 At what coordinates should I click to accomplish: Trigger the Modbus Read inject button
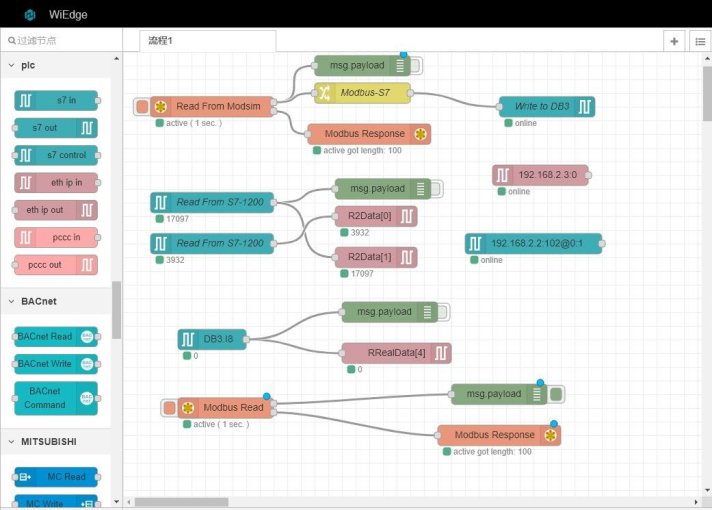pyautogui.click(x=169, y=407)
